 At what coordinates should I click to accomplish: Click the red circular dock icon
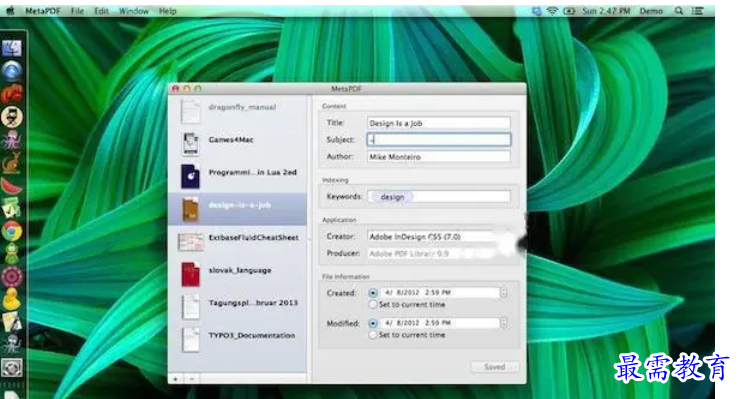coord(12,277)
